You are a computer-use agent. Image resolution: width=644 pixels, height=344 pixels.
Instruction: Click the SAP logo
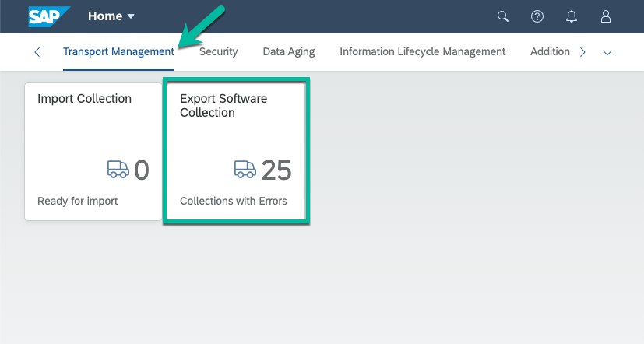[48, 16]
